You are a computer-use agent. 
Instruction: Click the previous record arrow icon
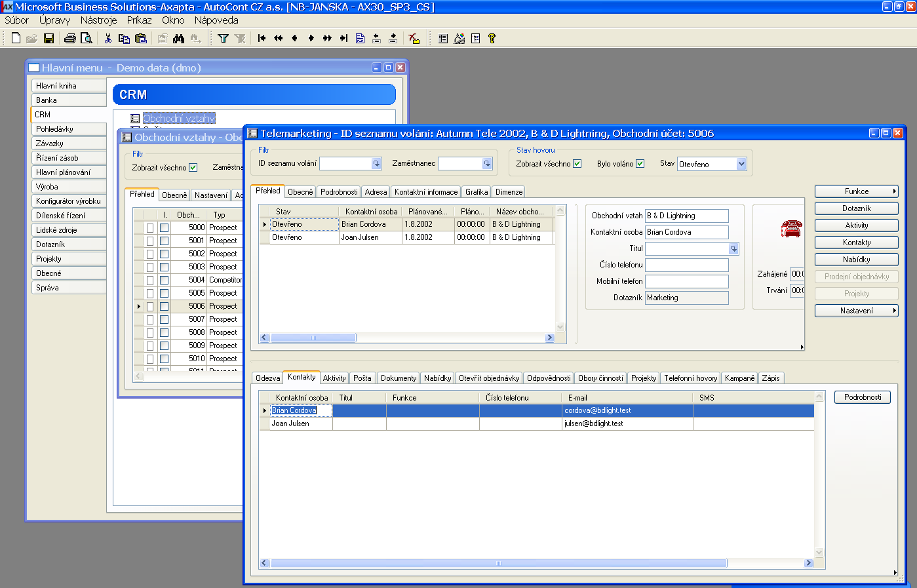point(294,38)
